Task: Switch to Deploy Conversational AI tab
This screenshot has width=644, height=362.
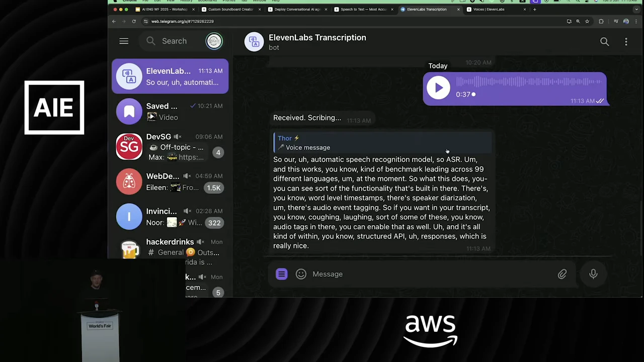Action: coord(297,9)
